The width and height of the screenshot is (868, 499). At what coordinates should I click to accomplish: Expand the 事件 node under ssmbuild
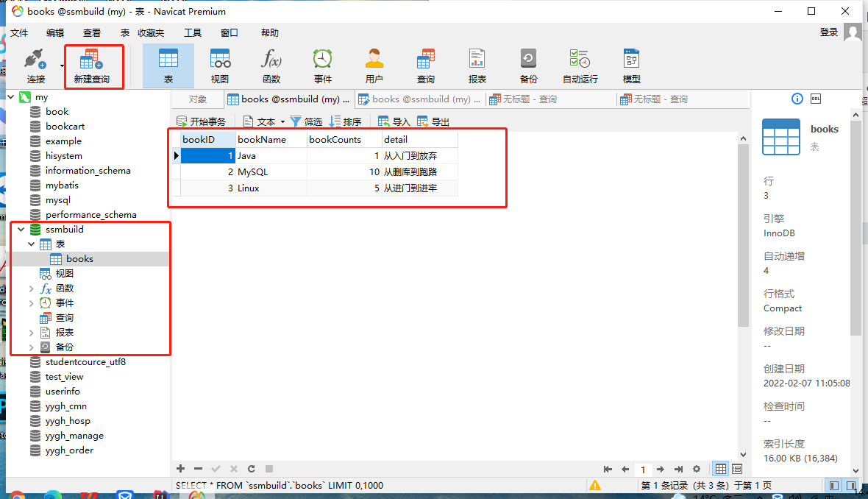pyautogui.click(x=32, y=303)
